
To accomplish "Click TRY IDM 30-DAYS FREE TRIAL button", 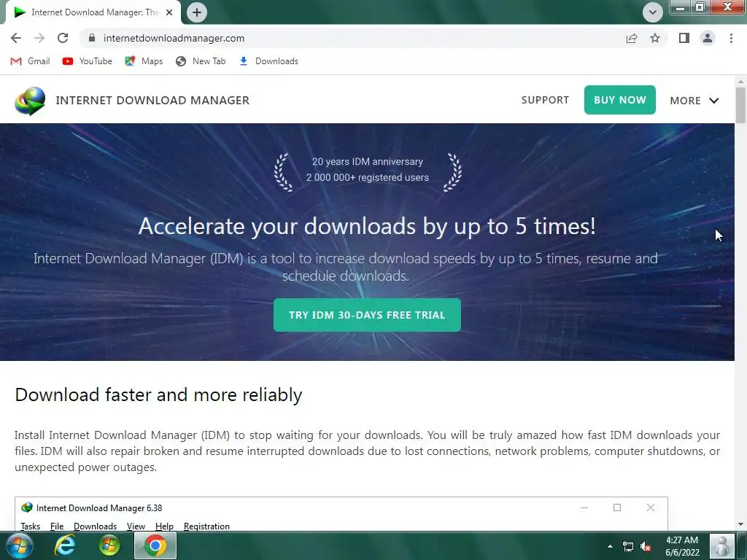I will [x=367, y=315].
